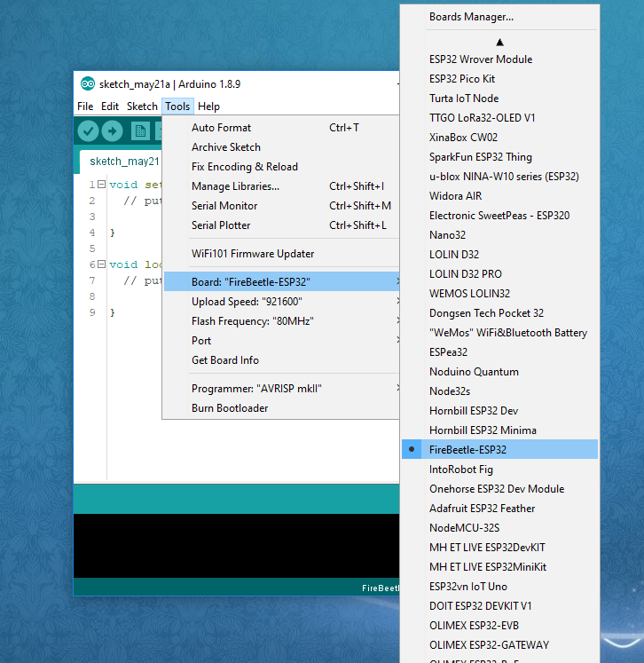Viewport: 644px width, 663px height.
Task: Select "WeMos" WiFi&Bluetooth Battery board
Action: pyautogui.click(x=500, y=332)
